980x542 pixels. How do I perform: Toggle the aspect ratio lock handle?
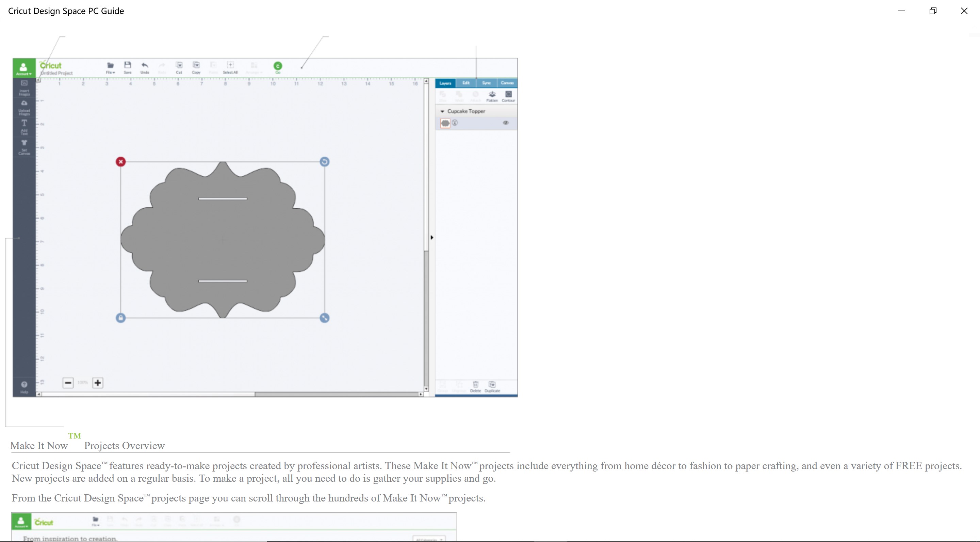[120, 318]
